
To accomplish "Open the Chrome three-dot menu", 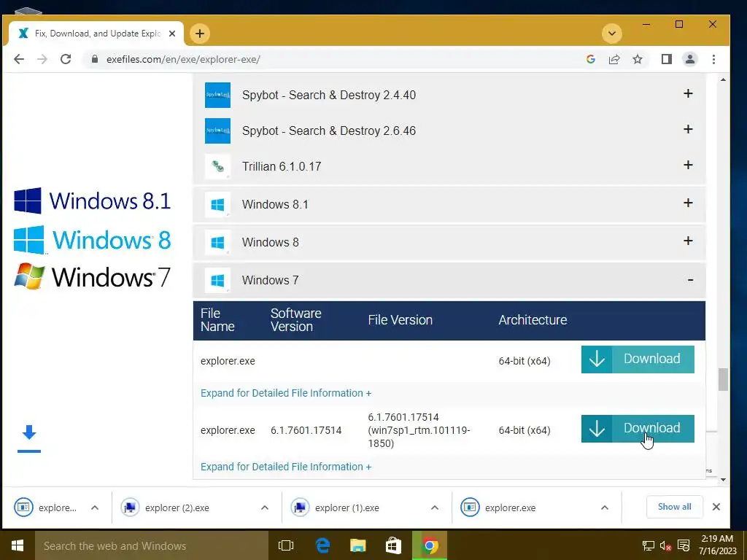I will pos(713,59).
